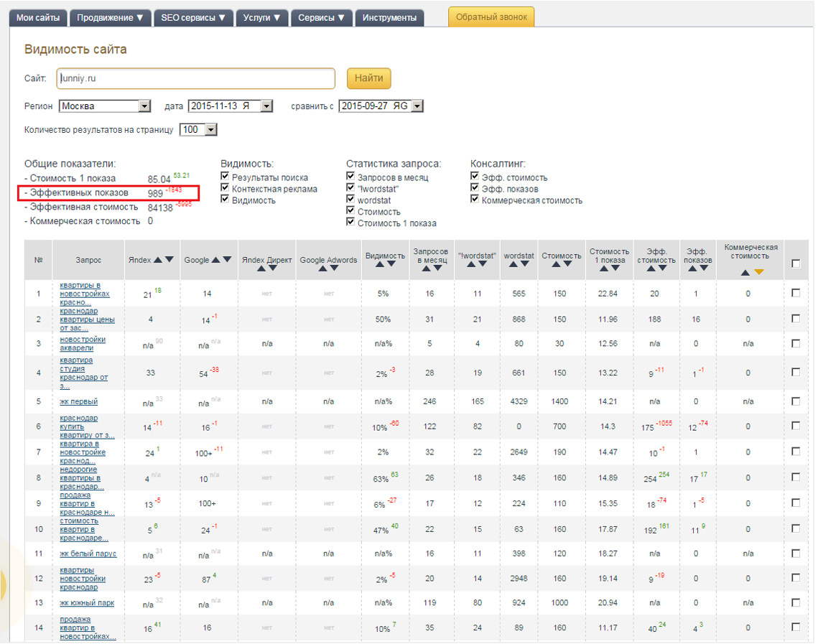The height and width of the screenshot is (644, 818).
Task: Toggle Результаты поиска checkbox
Action: 225,176
